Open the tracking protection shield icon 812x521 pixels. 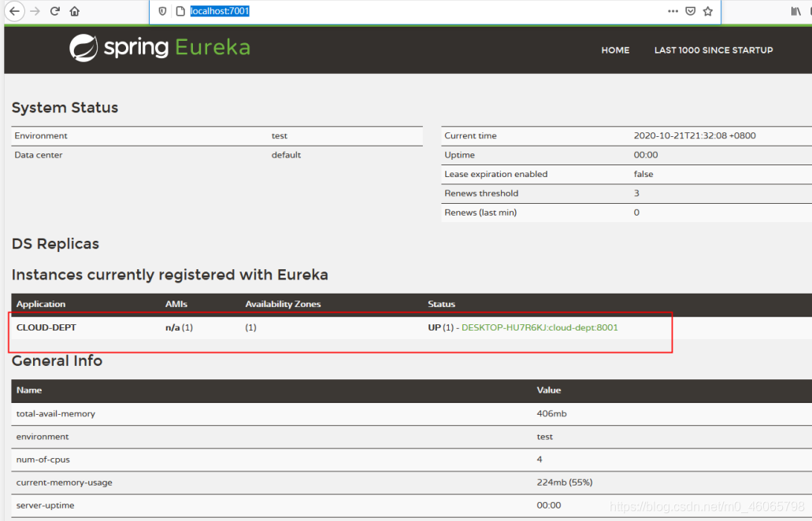(162, 11)
